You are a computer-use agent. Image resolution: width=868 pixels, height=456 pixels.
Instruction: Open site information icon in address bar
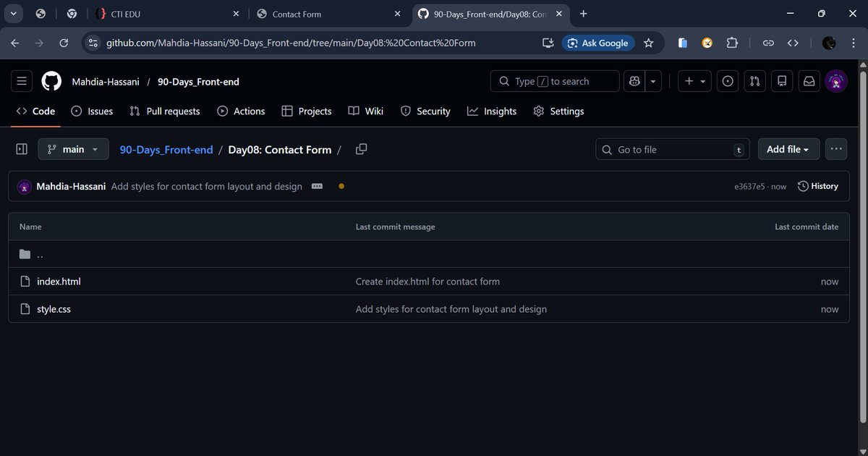point(93,43)
